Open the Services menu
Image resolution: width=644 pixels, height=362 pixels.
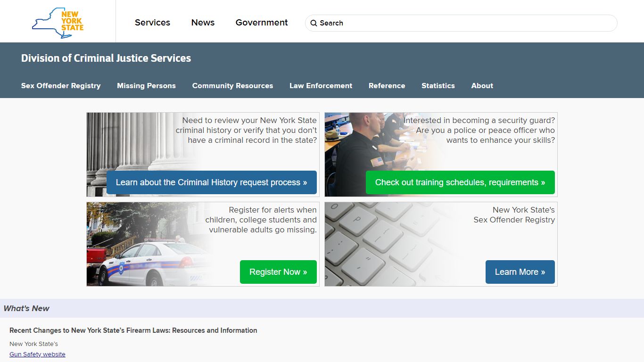(152, 23)
